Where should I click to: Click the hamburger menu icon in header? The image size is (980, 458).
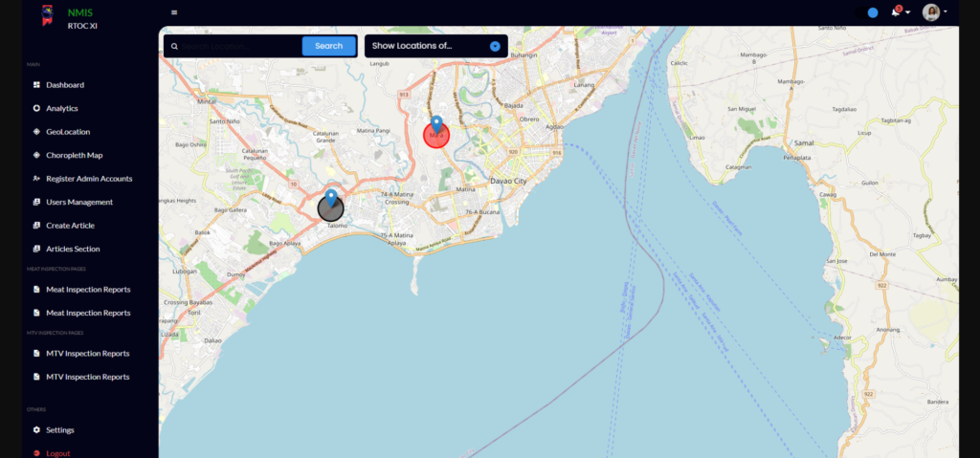pyautogui.click(x=174, y=12)
